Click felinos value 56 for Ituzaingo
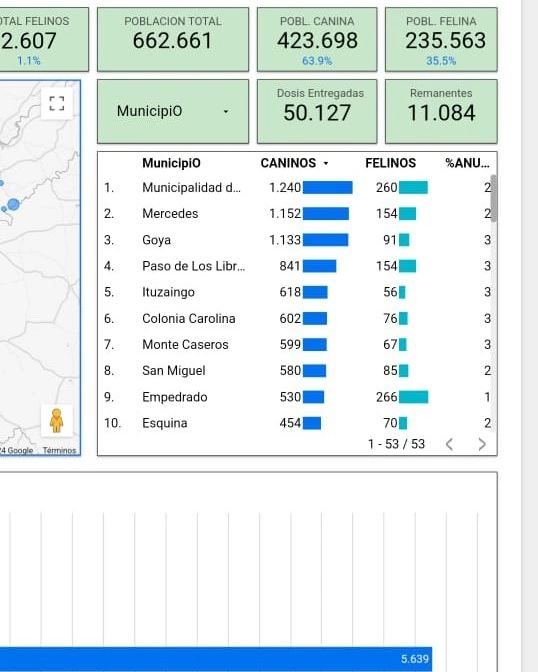This screenshot has width=538, height=672. [390, 292]
